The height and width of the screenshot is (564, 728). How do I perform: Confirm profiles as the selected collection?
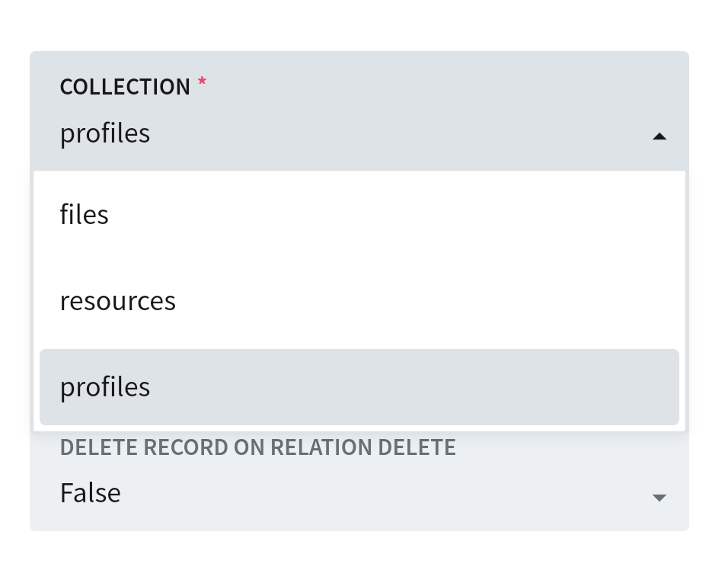click(104, 386)
